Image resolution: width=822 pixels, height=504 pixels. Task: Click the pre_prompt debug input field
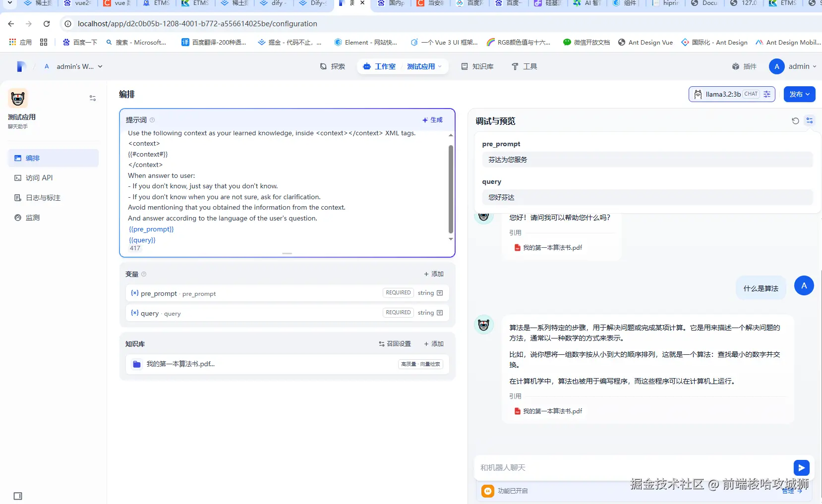pyautogui.click(x=647, y=160)
